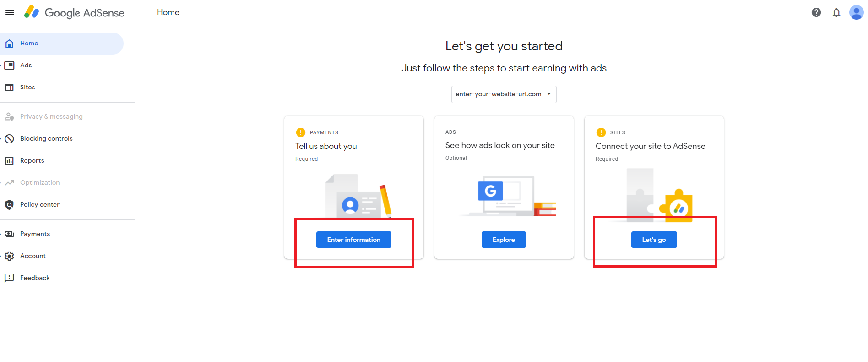
Task: Open the notifications bell icon
Action: (836, 12)
